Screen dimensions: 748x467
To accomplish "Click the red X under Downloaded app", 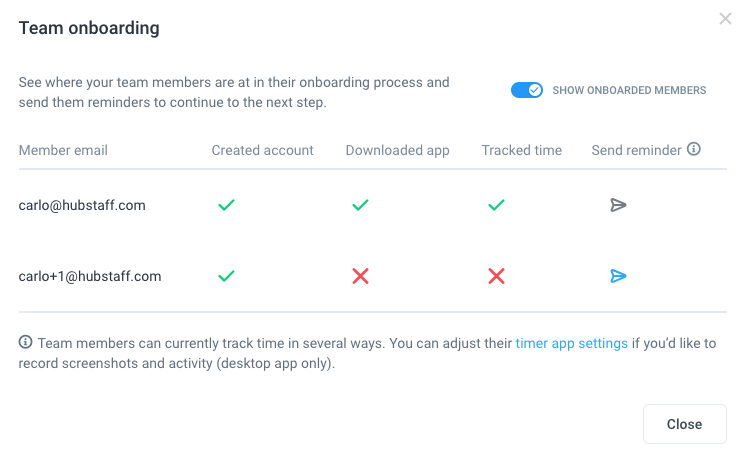I will 360,276.
